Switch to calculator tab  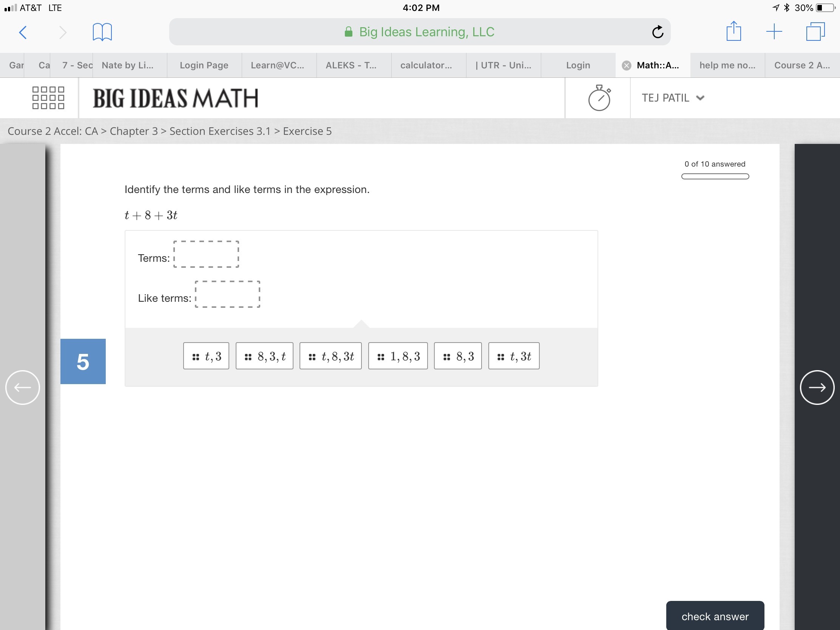426,65
